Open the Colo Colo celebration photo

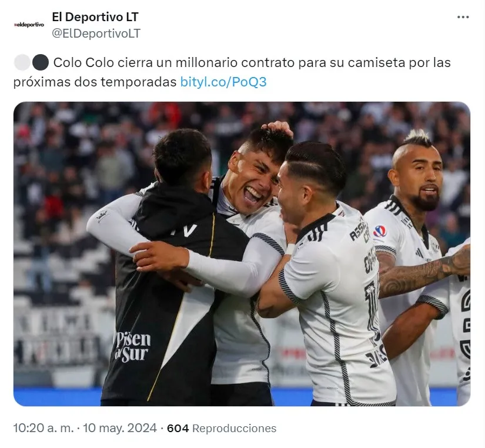[242, 254]
